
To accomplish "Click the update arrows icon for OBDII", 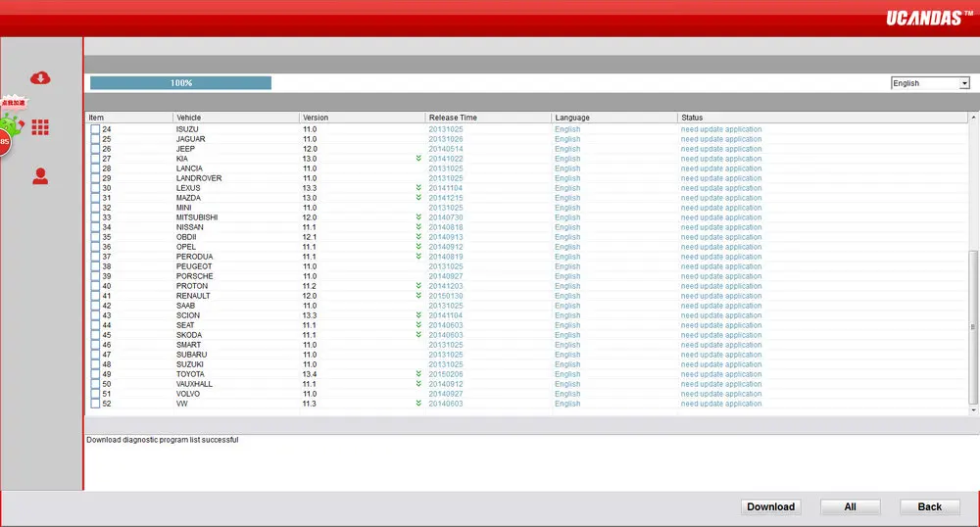I will click(418, 237).
